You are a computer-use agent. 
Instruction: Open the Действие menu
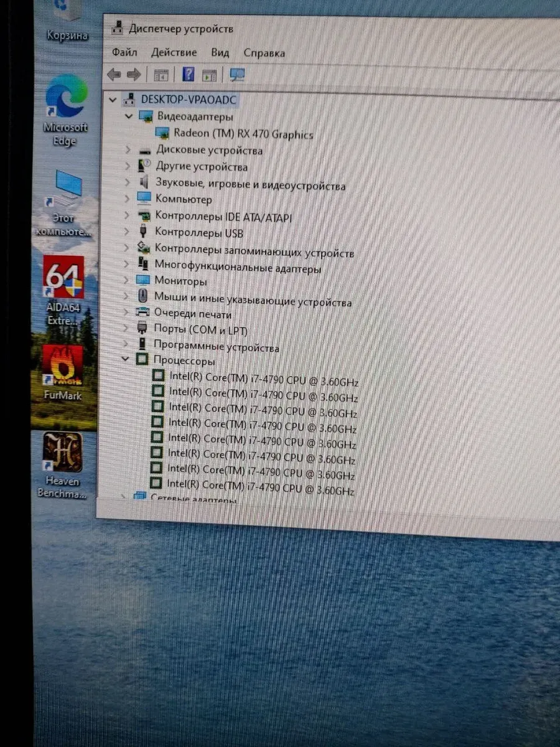coord(174,52)
